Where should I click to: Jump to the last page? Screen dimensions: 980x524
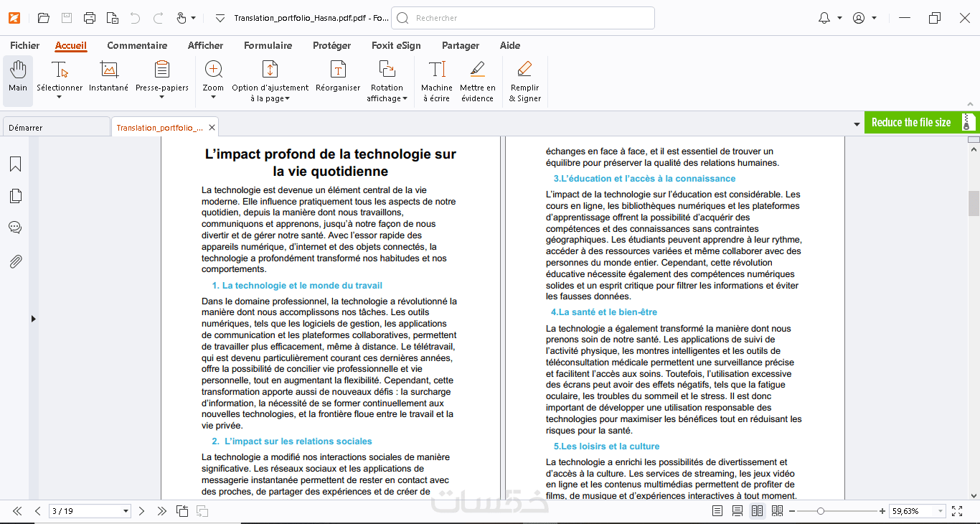coord(162,511)
